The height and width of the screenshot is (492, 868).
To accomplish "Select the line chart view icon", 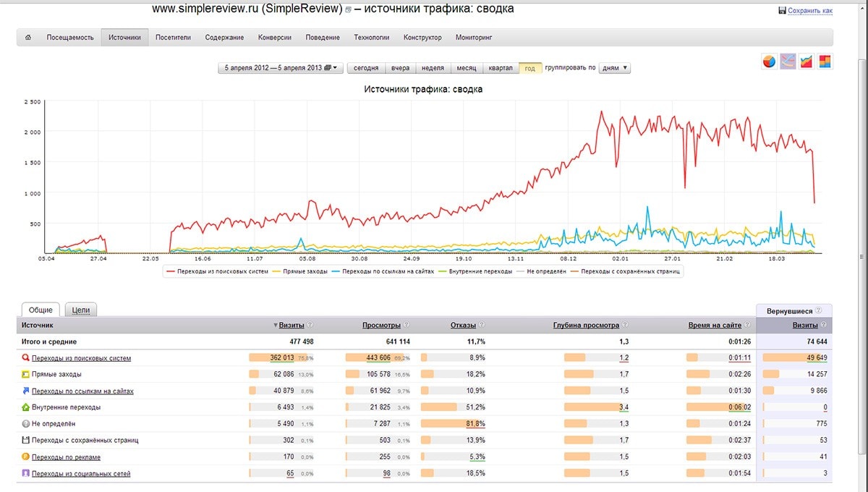I will tap(788, 62).
